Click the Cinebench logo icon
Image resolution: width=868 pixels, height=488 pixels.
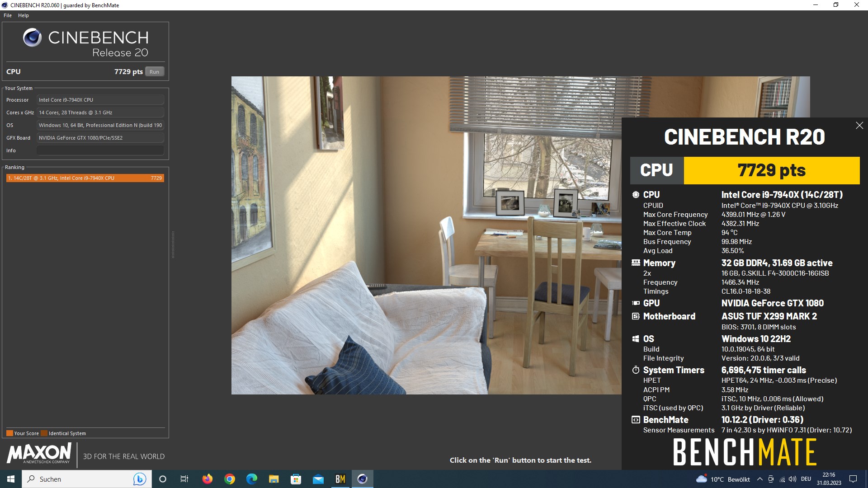pyautogui.click(x=32, y=38)
